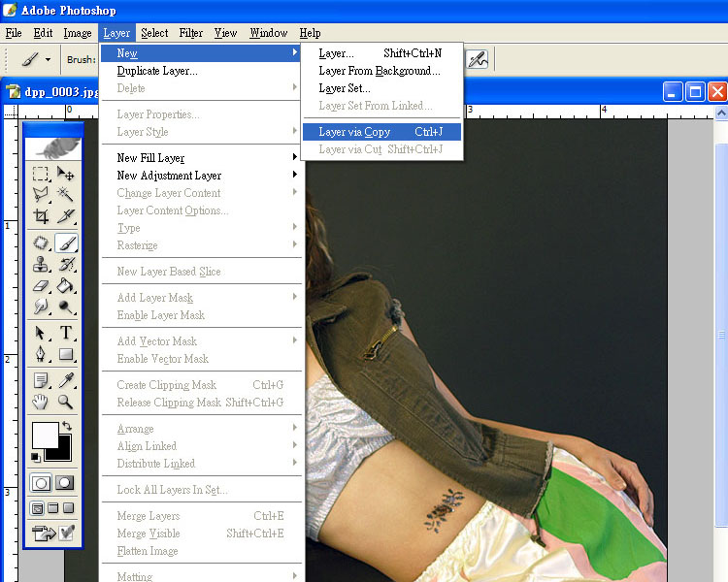728x582 pixels.
Task: Activate the Type tool
Action: pos(66,333)
